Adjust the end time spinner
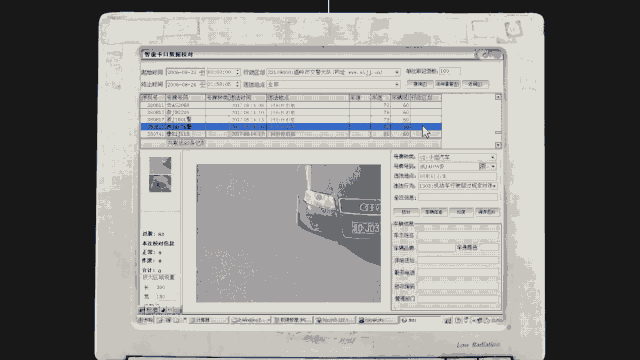 237,84
